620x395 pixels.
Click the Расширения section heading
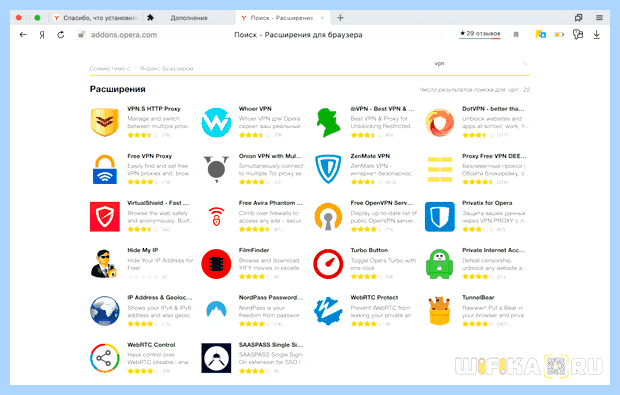(117, 89)
